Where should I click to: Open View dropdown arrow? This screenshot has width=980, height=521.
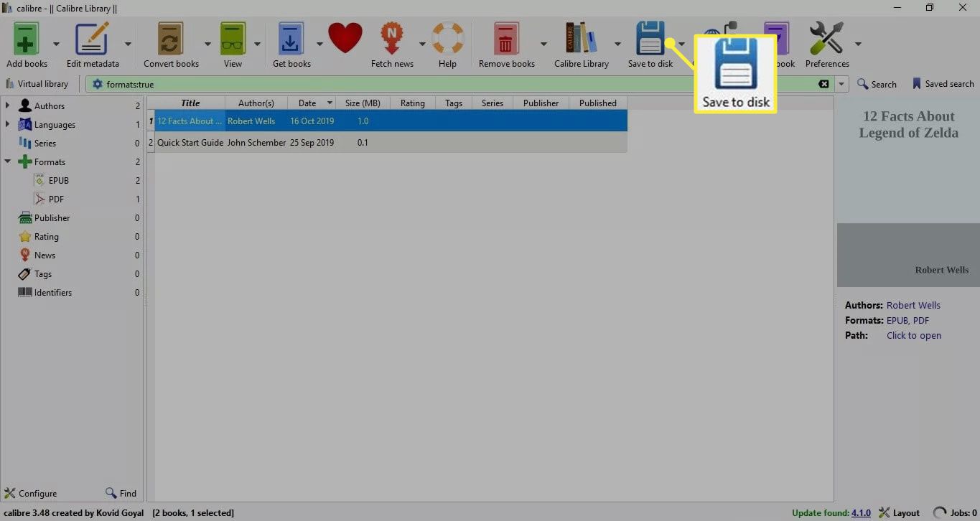tap(257, 44)
